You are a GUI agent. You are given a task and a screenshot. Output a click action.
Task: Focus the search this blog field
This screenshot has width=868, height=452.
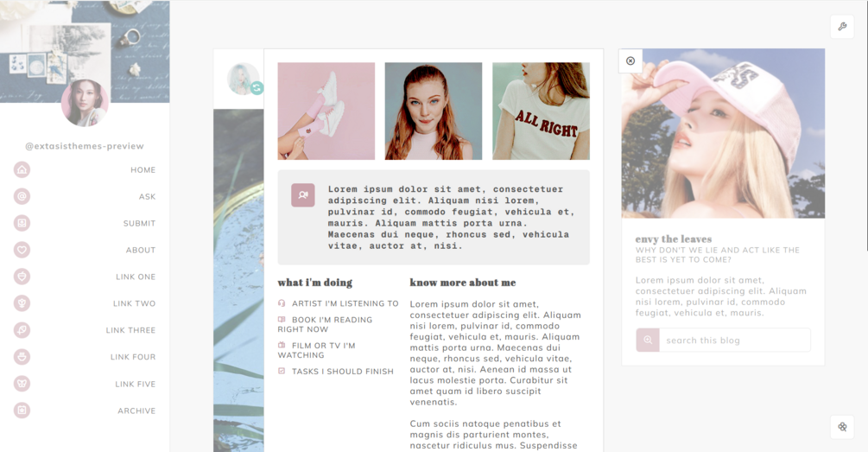(735, 341)
